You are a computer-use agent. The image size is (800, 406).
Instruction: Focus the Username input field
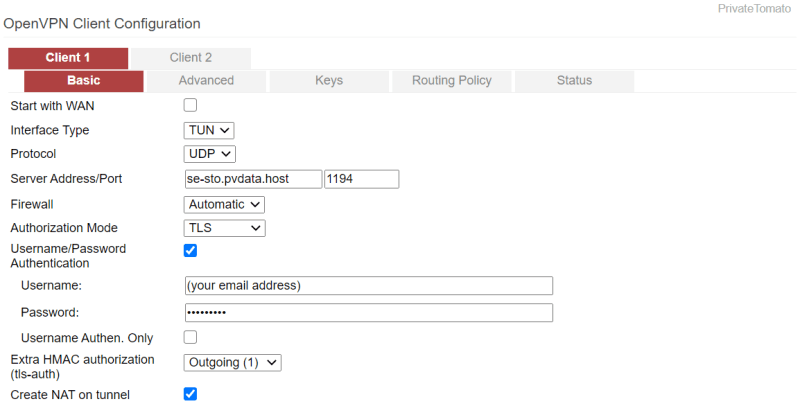369,285
